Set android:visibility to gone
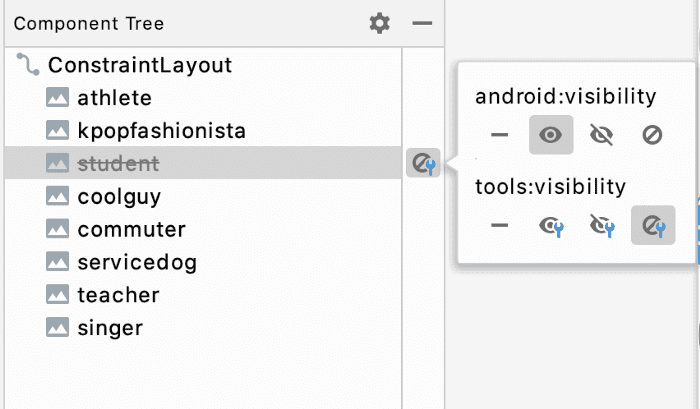 pyautogui.click(x=652, y=135)
